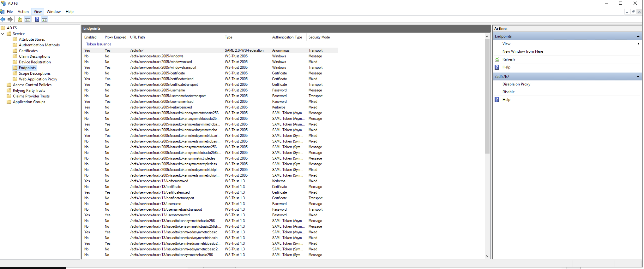Open the View menu
The image size is (644, 269).
point(38,12)
